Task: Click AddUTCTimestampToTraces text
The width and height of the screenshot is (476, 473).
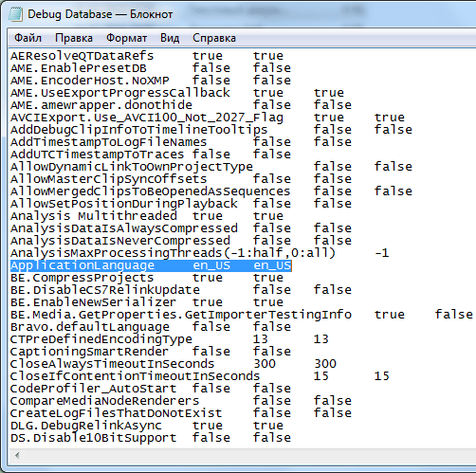Action: click(x=97, y=155)
